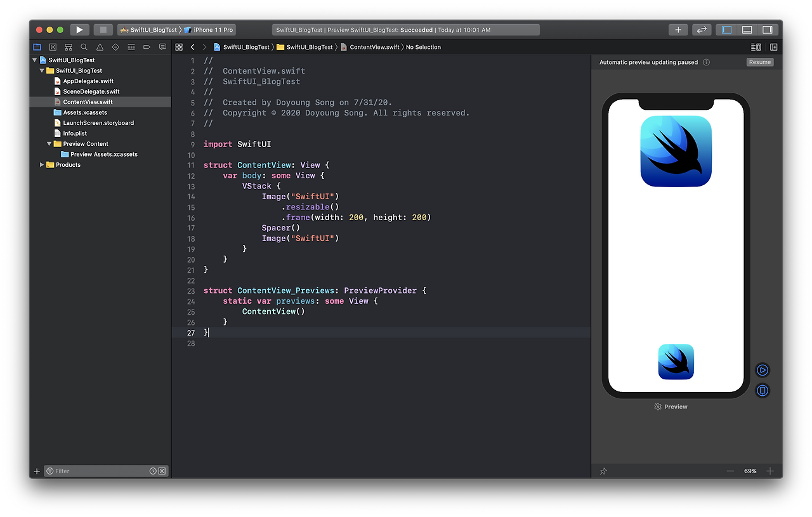Click the VStack { code line

261,186
